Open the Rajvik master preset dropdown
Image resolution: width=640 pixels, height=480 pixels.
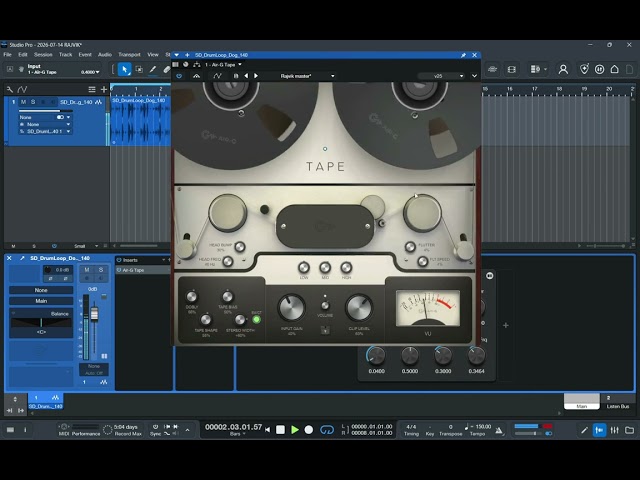tap(307, 76)
